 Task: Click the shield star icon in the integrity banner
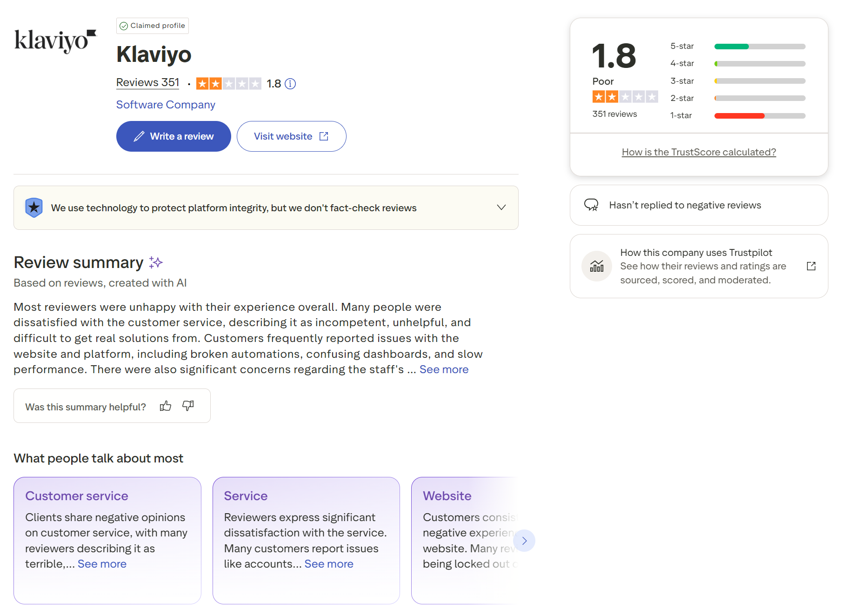click(x=33, y=208)
